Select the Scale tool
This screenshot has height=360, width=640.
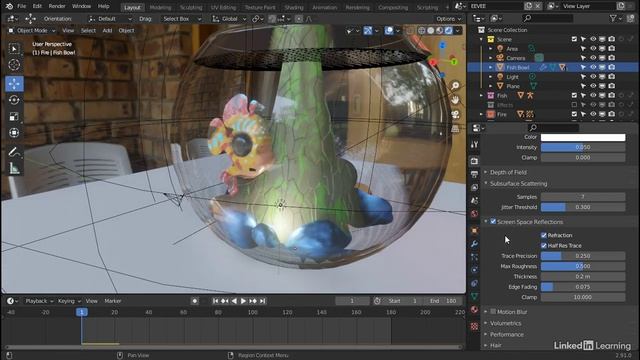[14, 117]
